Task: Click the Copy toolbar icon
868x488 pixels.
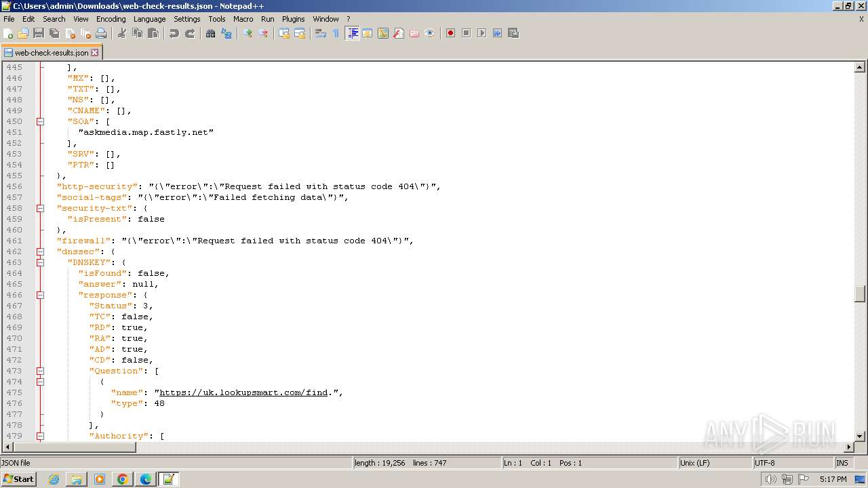Action: (x=138, y=33)
